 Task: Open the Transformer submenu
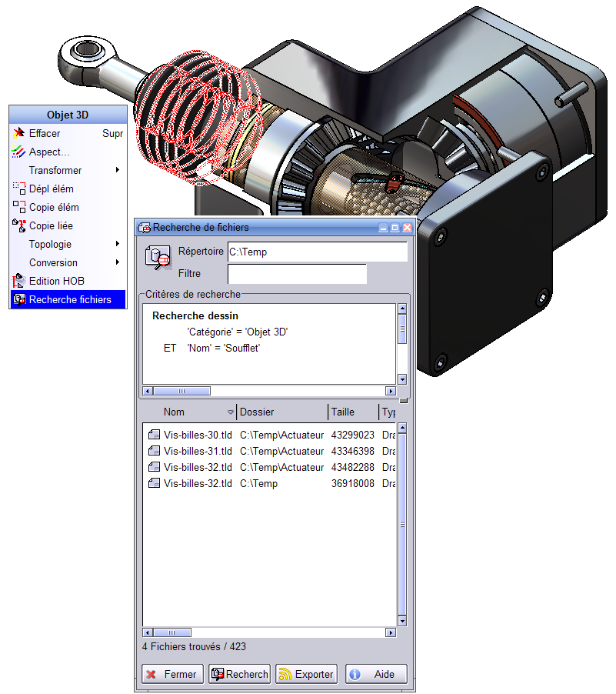point(68,170)
